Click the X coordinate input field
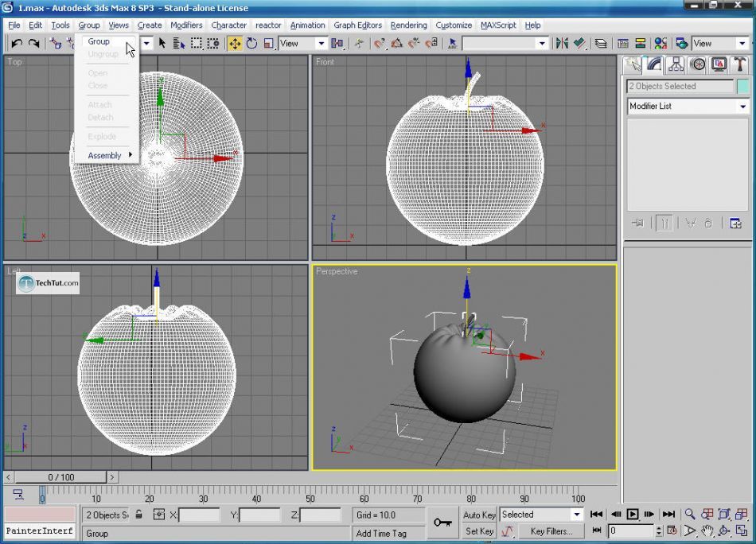This screenshot has width=756, height=544. tap(199, 515)
